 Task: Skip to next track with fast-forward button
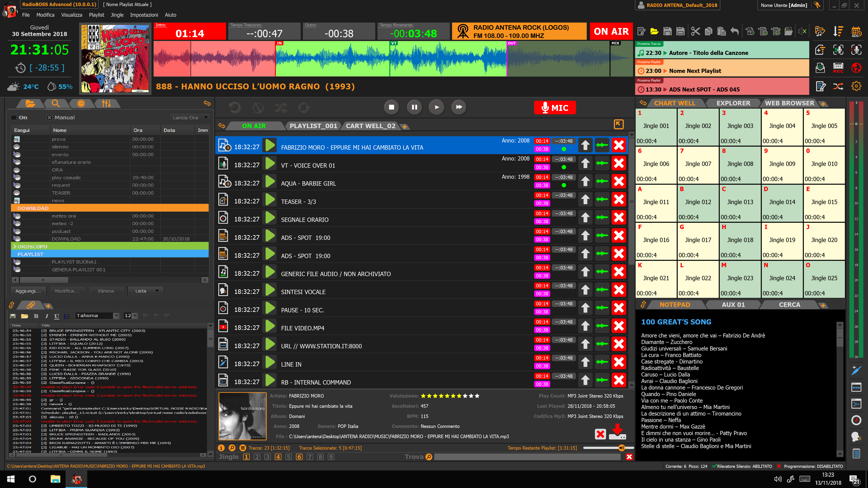459,107
